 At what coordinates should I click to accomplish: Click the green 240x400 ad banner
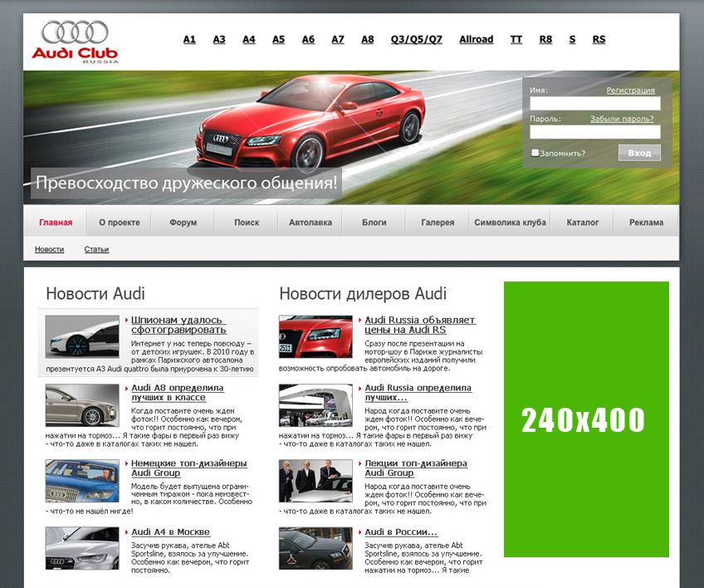click(586, 419)
